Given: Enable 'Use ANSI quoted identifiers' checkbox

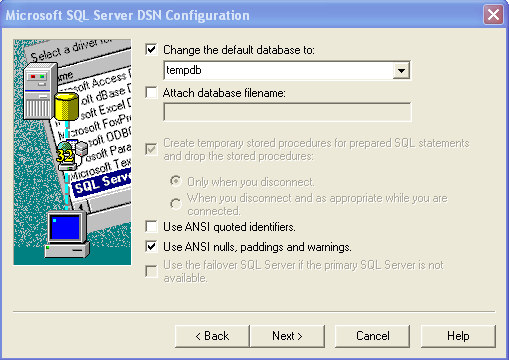Looking at the screenshot, I should 151,227.
